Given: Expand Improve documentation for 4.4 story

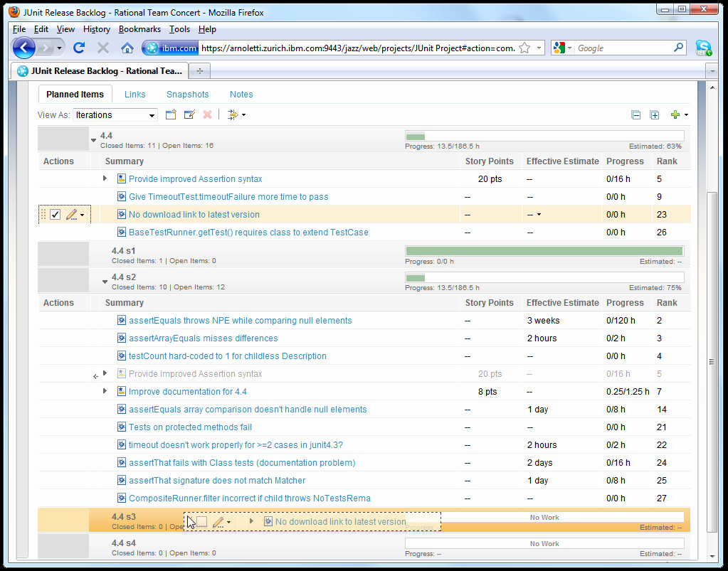Looking at the screenshot, I should [105, 392].
